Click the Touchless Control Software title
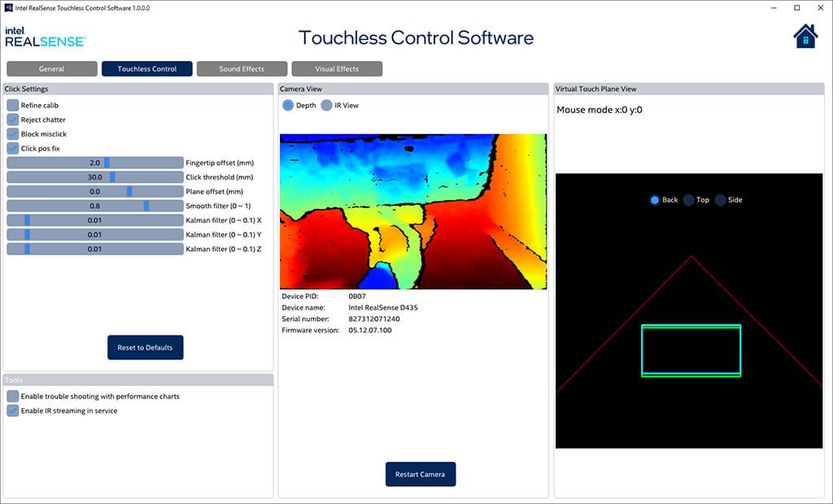The image size is (833, 504). (x=416, y=37)
